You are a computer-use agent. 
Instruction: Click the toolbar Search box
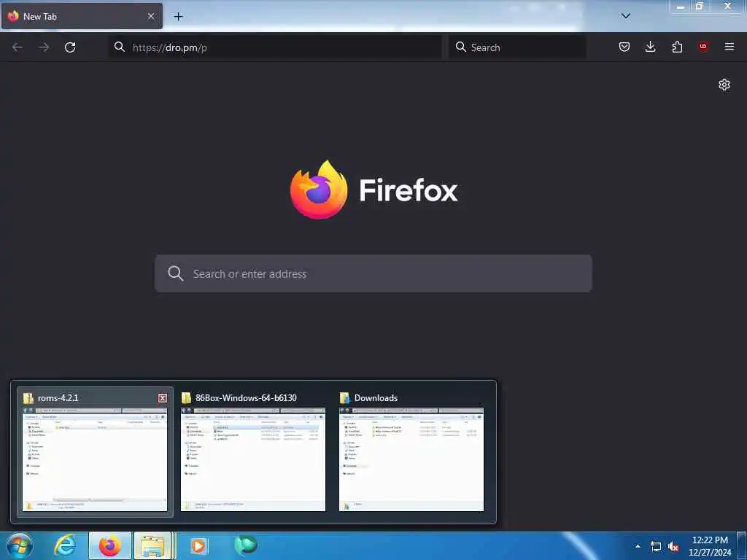pos(517,47)
